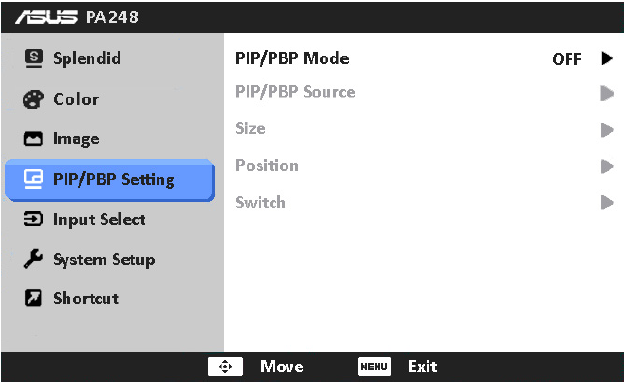Select the Input Select arrow icon
The image size is (624, 382).
[33, 219]
